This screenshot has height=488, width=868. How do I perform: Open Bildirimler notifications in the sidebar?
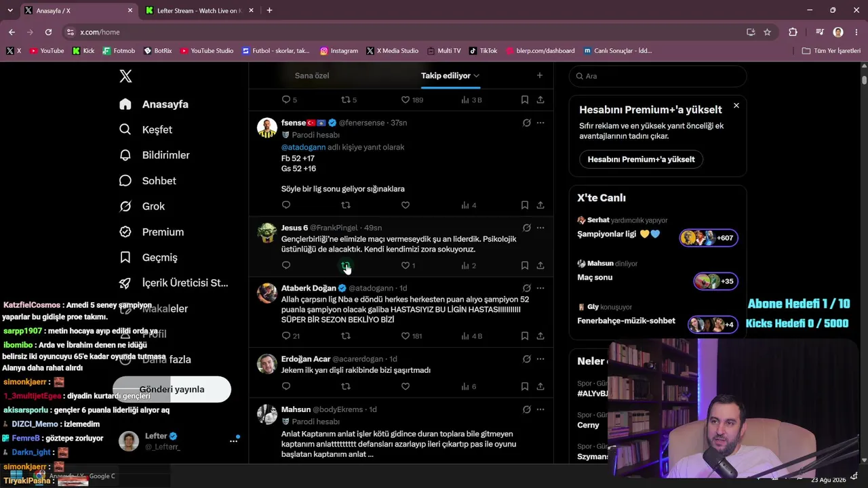coord(154,155)
